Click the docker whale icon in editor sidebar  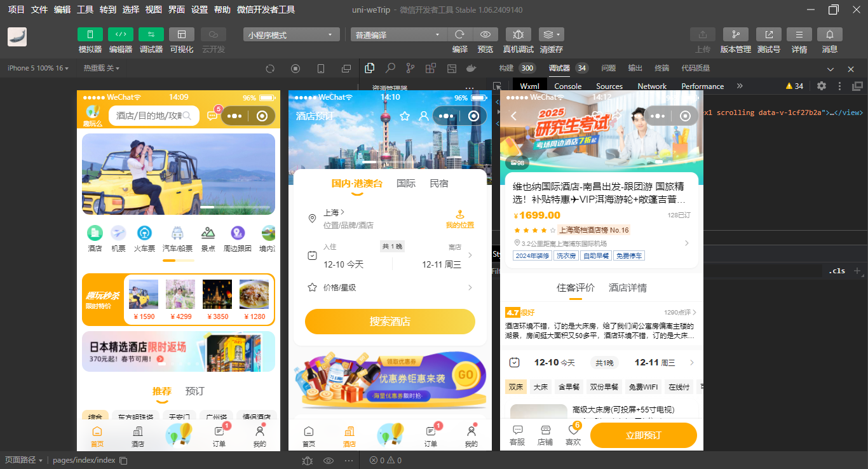471,68
